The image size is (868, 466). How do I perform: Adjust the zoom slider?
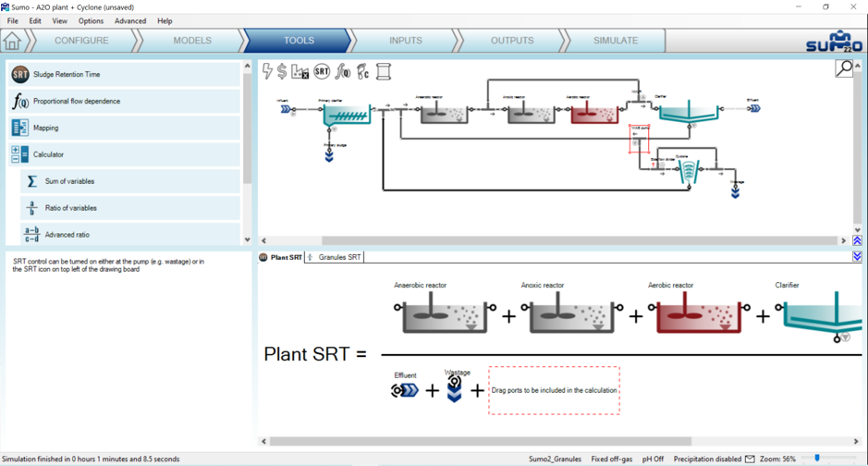tap(817, 459)
